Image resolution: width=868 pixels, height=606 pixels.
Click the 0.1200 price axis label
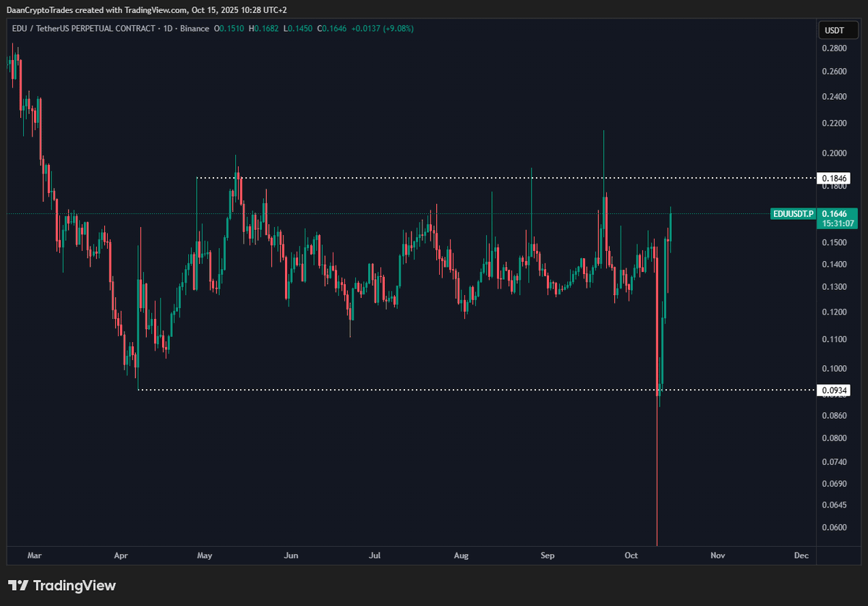[834, 312]
